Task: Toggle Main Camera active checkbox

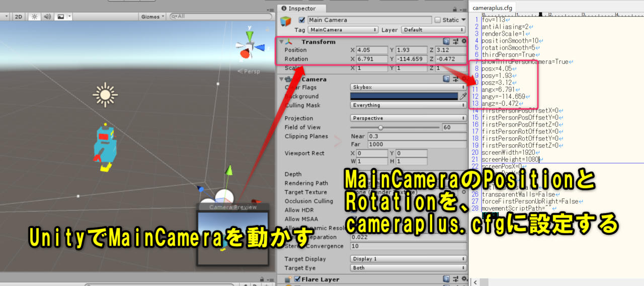Action: click(302, 20)
